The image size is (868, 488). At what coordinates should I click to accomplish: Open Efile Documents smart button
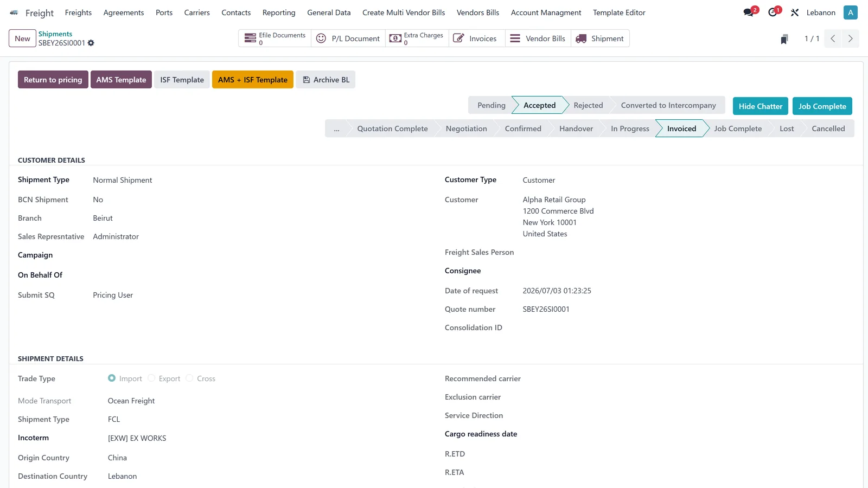pyautogui.click(x=275, y=38)
